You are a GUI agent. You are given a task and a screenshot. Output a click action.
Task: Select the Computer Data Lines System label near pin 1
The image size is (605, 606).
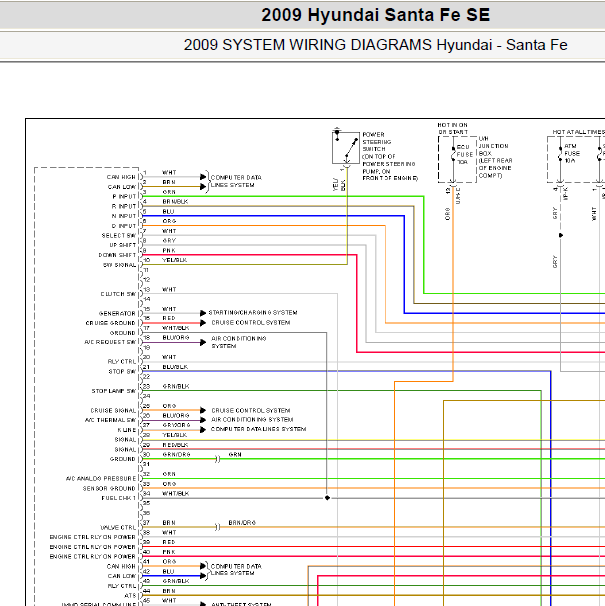pos(236,181)
